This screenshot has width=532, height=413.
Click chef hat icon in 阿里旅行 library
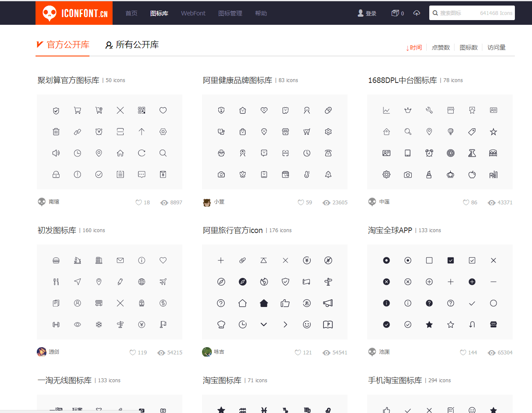(221, 324)
